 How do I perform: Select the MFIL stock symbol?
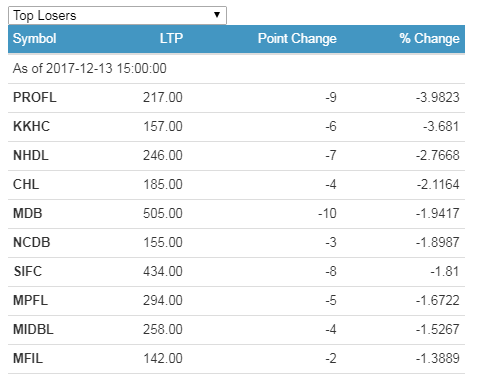(x=28, y=359)
